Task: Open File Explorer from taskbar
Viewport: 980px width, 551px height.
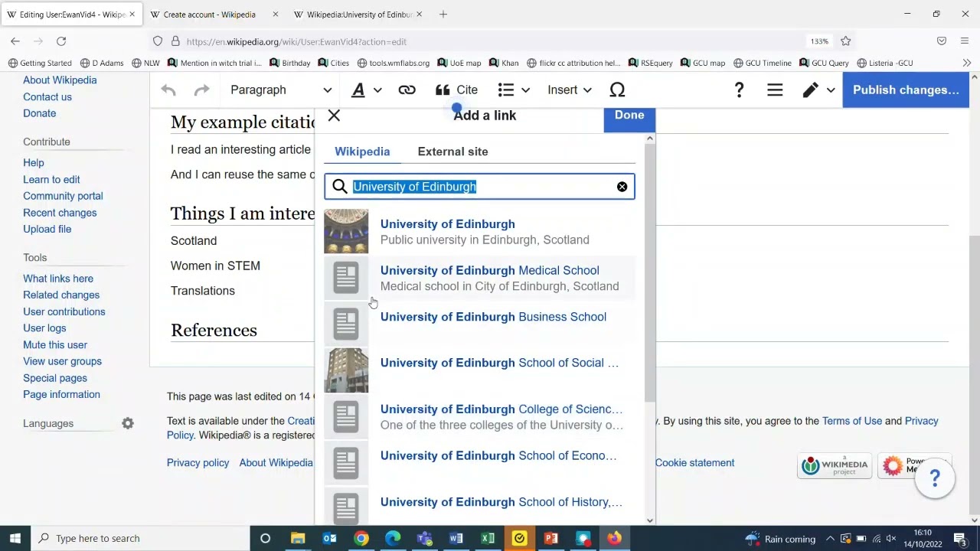Action: [x=298, y=538]
